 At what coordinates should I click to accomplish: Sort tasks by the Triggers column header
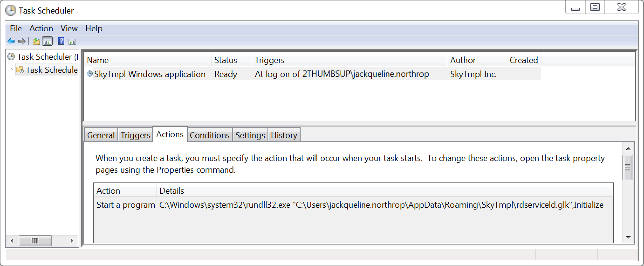(349, 60)
